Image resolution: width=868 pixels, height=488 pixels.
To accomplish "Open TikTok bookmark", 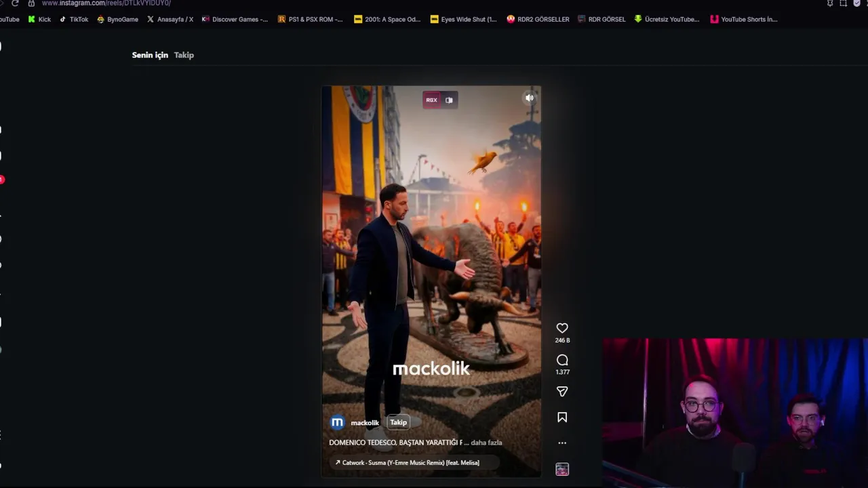I will click(74, 19).
